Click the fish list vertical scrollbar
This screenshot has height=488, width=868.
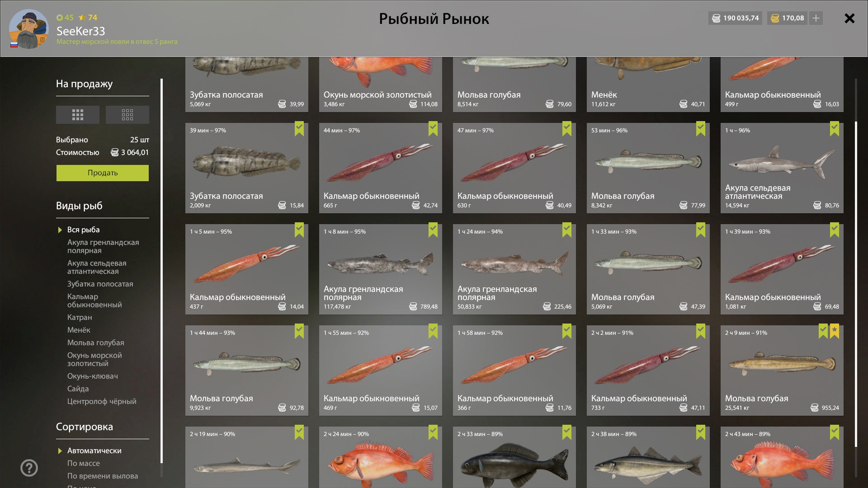coord(856,284)
